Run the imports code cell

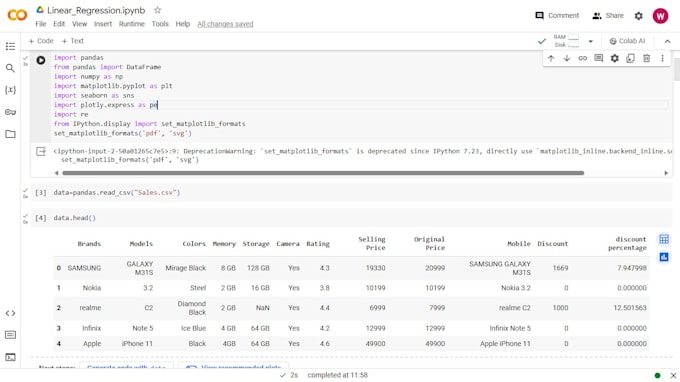pos(41,60)
